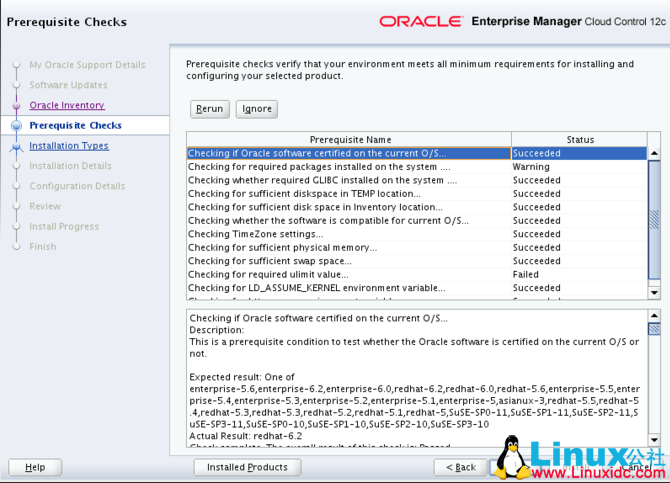This screenshot has height=483, width=670.
Task: Click the Warning status cell
Action: [x=579, y=167]
